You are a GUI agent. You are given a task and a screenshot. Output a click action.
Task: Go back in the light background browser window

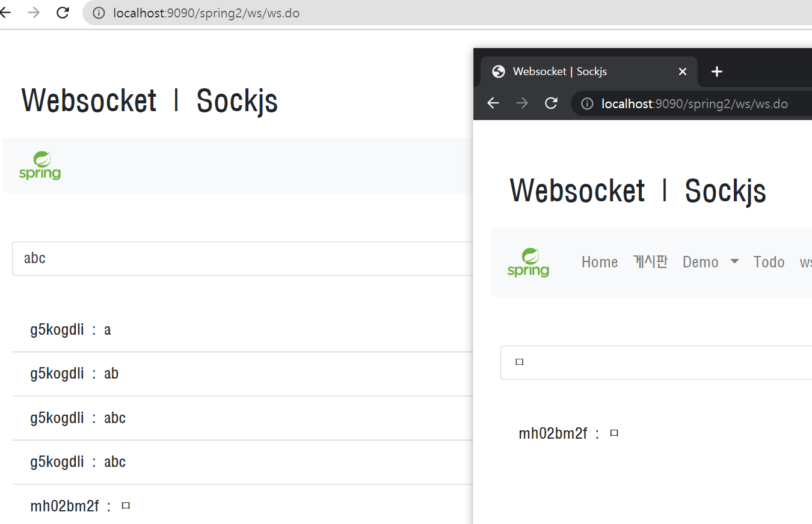tap(5, 13)
